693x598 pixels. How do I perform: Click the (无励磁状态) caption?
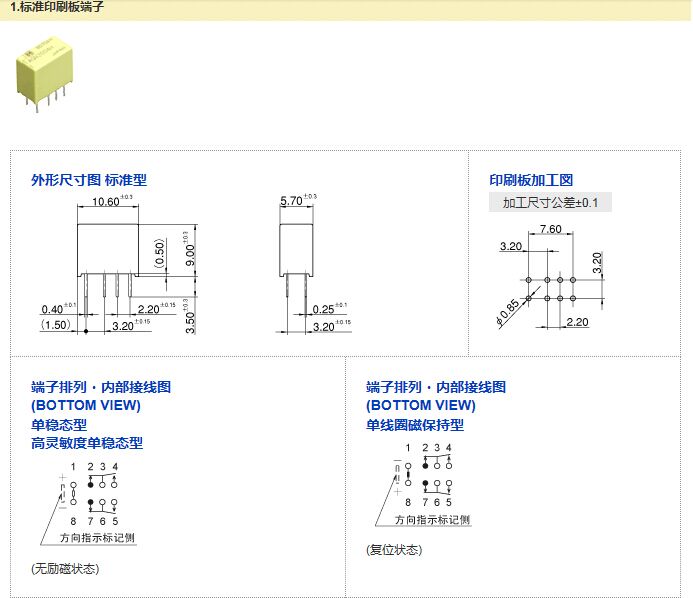[65, 568]
